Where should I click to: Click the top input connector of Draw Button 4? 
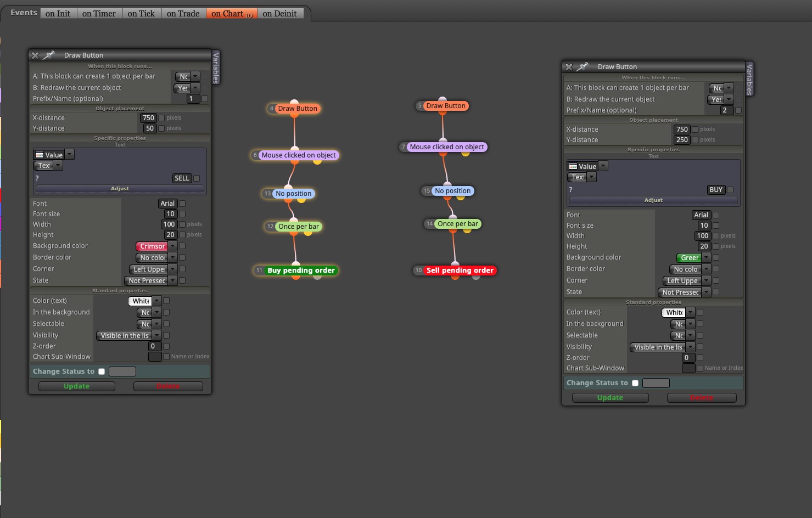pos(294,102)
